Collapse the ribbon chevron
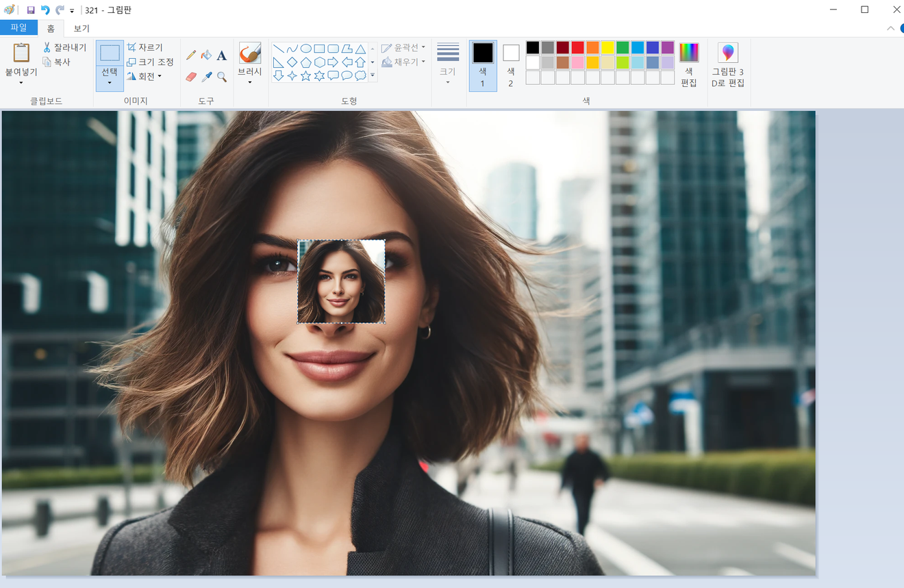This screenshot has height=588, width=904. click(890, 29)
